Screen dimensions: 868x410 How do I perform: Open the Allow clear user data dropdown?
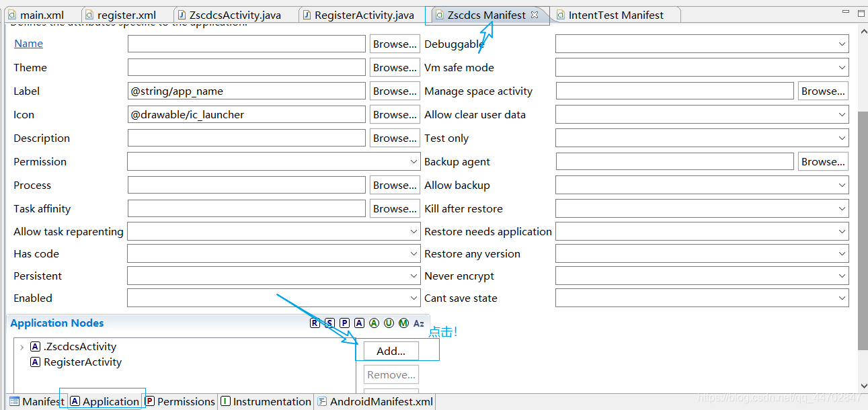pos(702,115)
